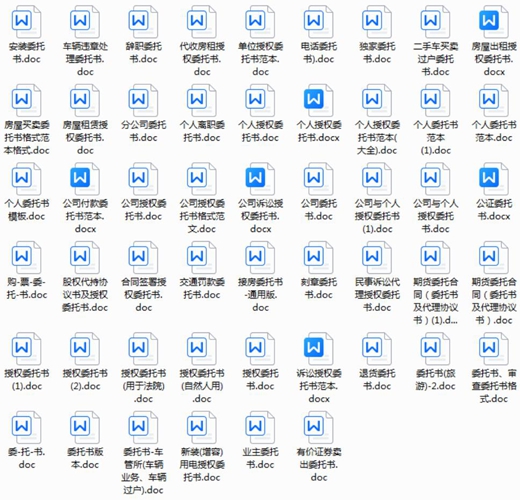Click the 房屋买卖委托书格式范本格式.doc icon
This screenshot has width=520, height=500.
26,100
